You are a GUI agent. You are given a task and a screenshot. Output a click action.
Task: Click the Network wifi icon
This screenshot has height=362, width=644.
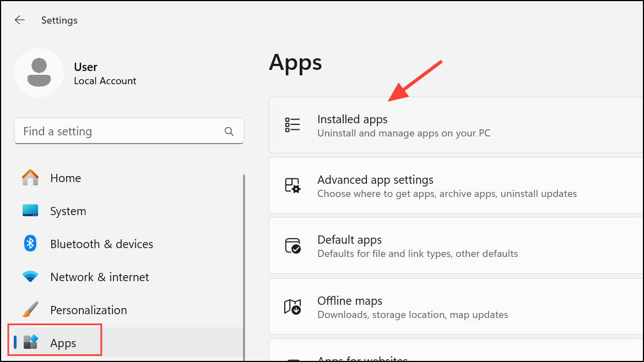(x=30, y=277)
